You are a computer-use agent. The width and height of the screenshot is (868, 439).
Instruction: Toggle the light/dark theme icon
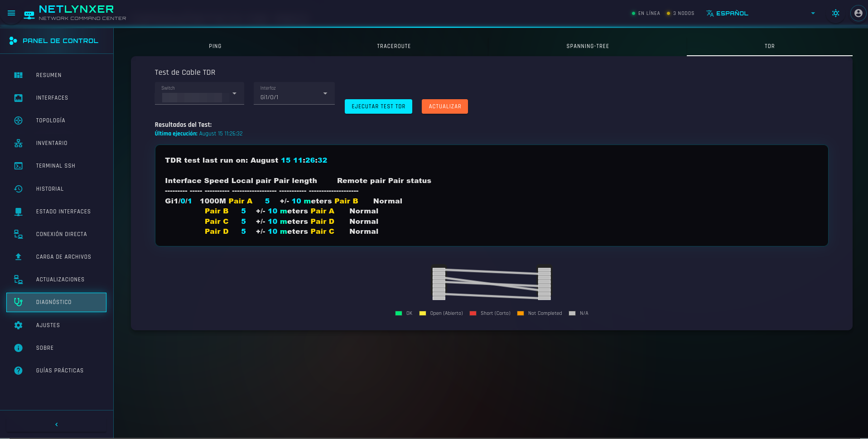(835, 13)
